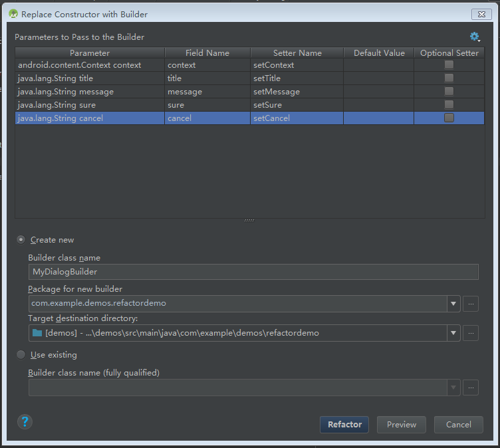Viewport: 500px width, 448px height.
Task: Click the Setter Name column header
Action: 297,53
